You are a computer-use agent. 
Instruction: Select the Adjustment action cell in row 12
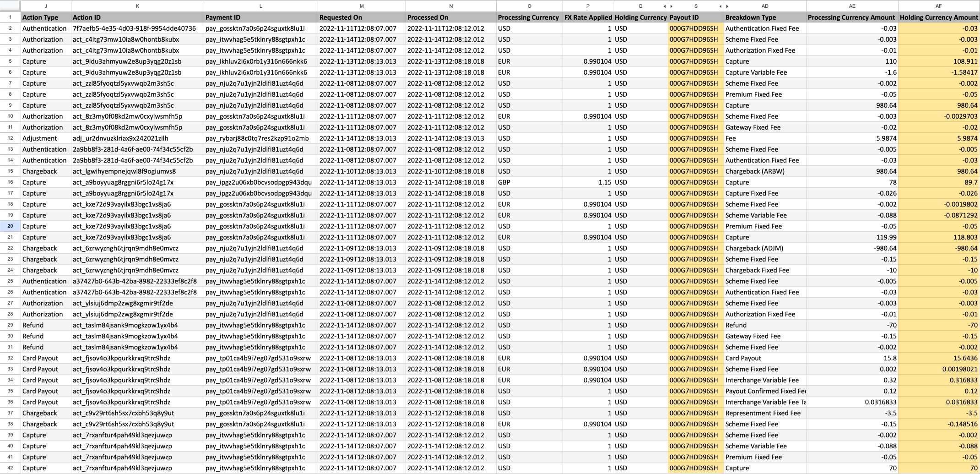[x=41, y=138]
